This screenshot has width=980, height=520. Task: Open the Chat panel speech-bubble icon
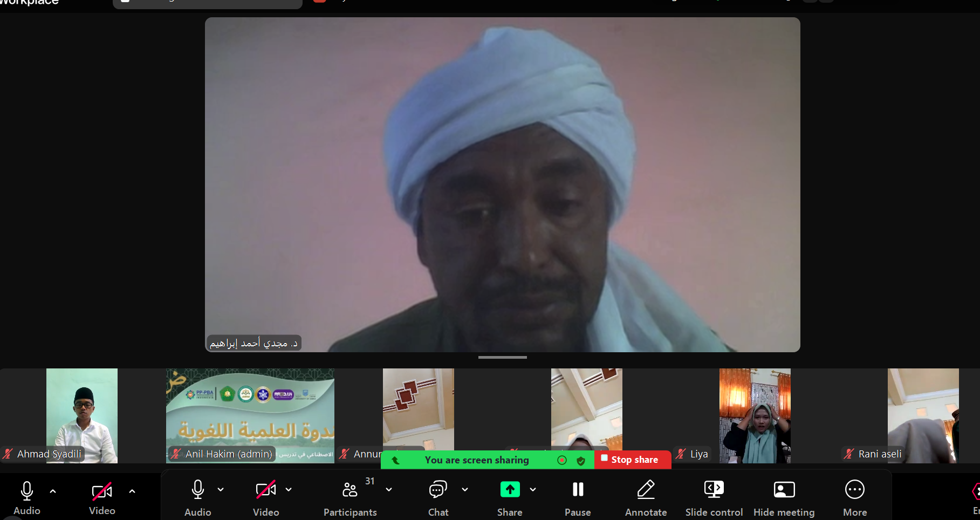point(437,490)
